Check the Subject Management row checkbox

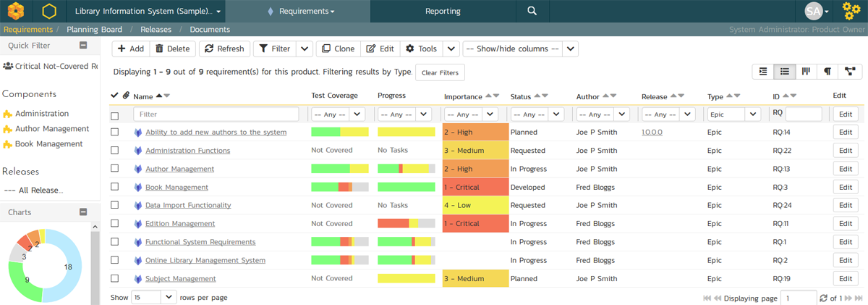click(114, 279)
